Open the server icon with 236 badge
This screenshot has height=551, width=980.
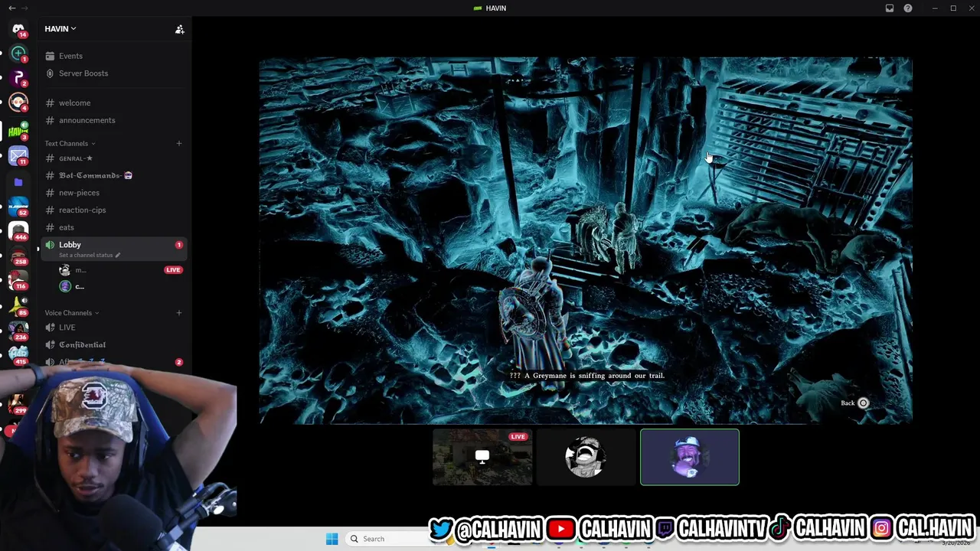coord(18,330)
